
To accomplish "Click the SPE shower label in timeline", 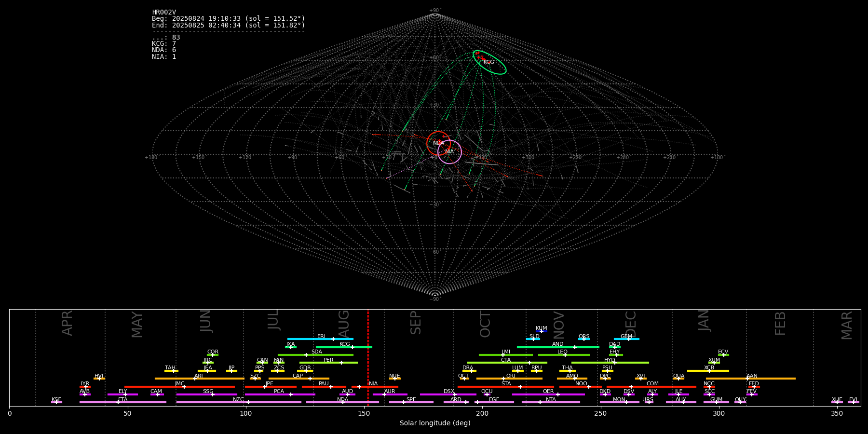I will coord(411,400).
